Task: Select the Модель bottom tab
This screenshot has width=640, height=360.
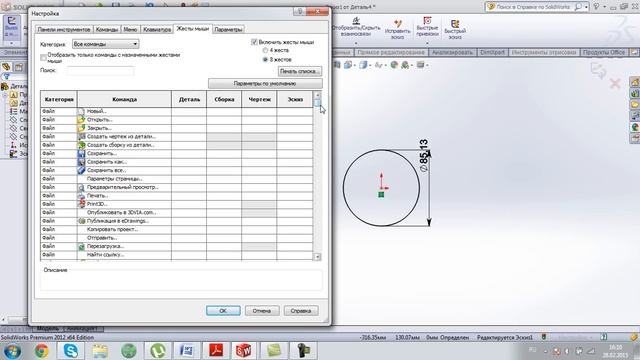Action: (48, 329)
